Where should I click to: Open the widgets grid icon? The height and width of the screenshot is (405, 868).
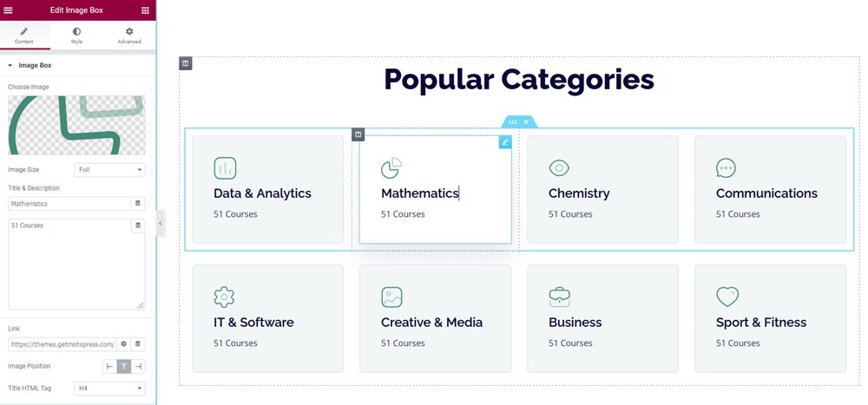[x=145, y=10]
